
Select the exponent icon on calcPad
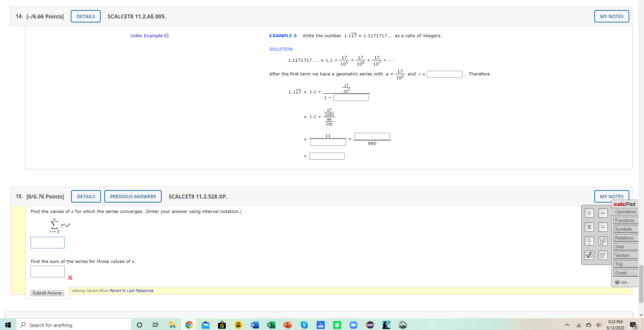click(603, 241)
